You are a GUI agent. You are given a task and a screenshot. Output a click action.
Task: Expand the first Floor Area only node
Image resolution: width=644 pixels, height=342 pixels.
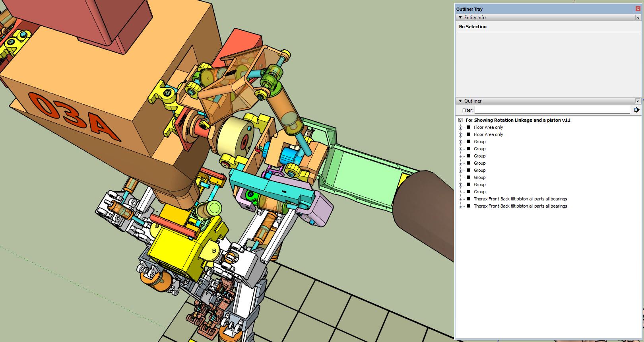[x=460, y=128]
